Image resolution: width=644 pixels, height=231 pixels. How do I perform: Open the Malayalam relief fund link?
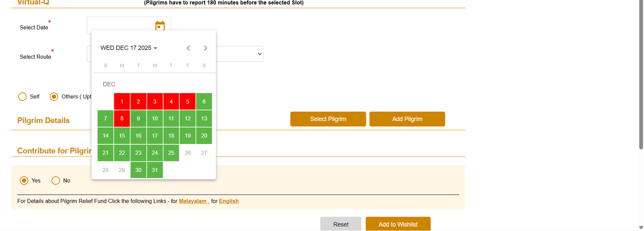coord(193,201)
